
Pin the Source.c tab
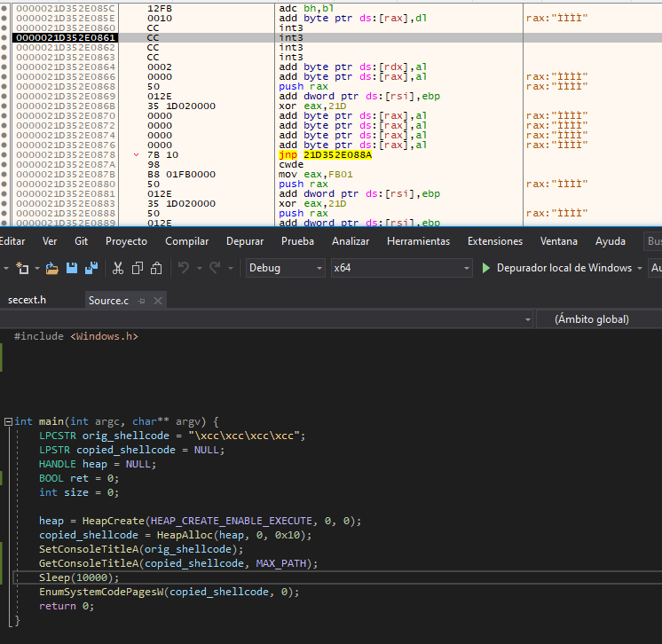coord(141,301)
